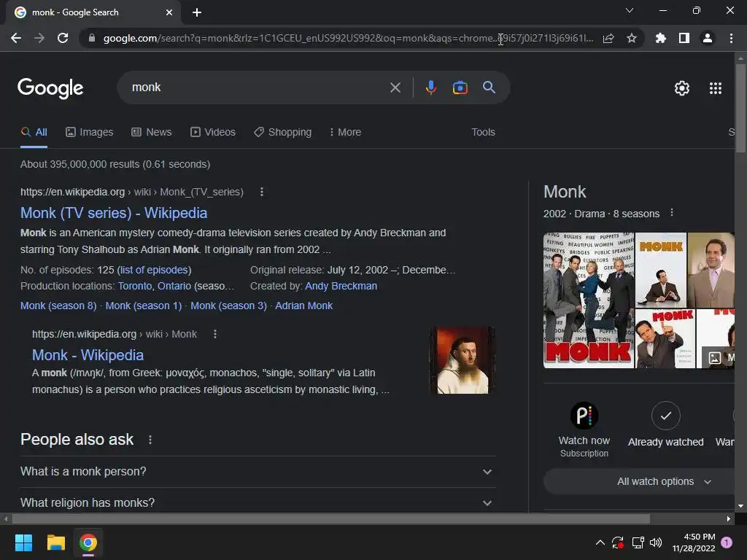This screenshot has width=747, height=560.
Task: Bookmark this page with star icon
Action: pos(632,38)
